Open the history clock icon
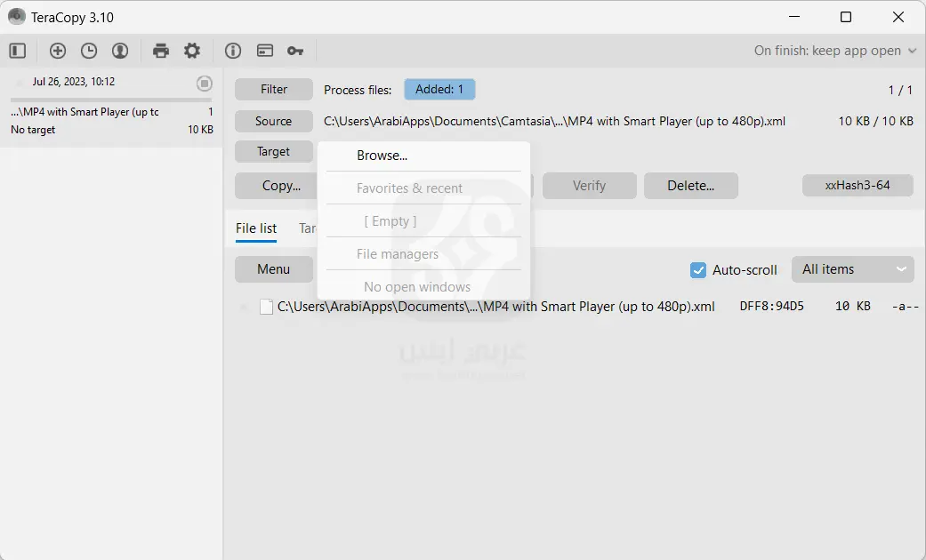926x560 pixels. coord(89,51)
